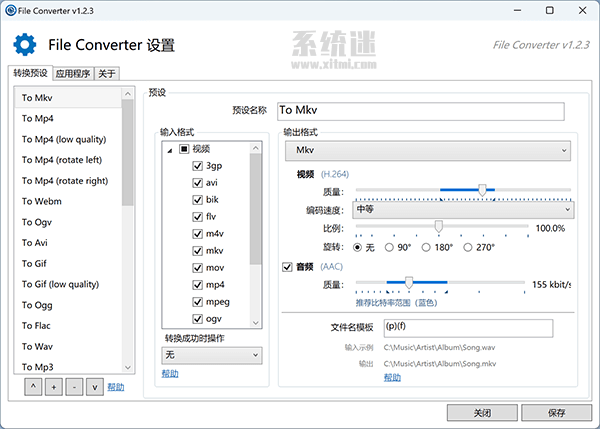Screen dimensions: 600x429
Task: Switch to the 应用程序 tab
Action: pos(72,73)
